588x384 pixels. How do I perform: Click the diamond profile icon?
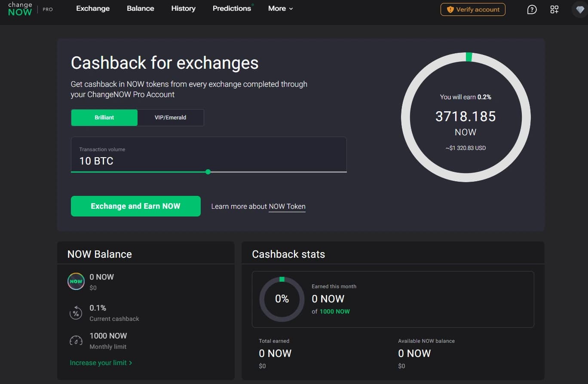[580, 9]
